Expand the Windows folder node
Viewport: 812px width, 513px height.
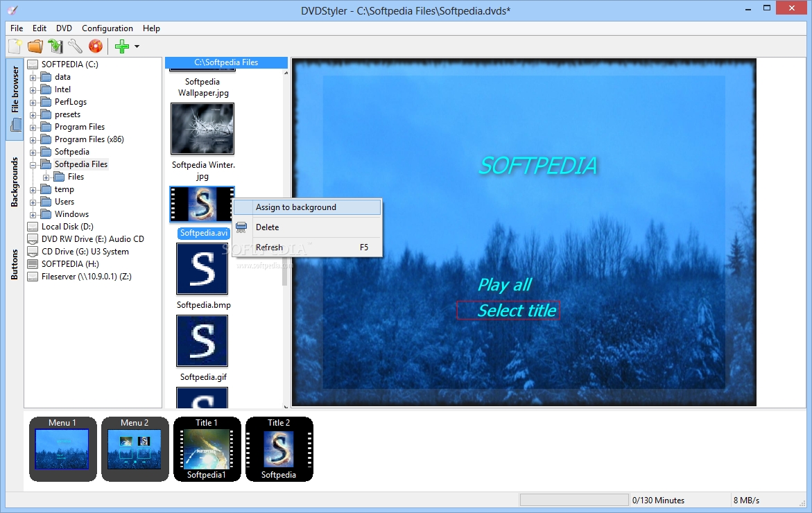point(33,215)
